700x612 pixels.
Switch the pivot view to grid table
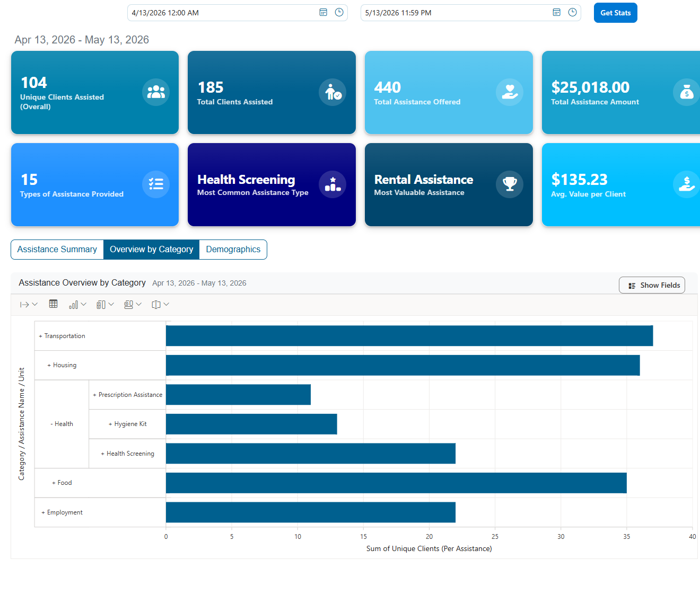coord(54,304)
